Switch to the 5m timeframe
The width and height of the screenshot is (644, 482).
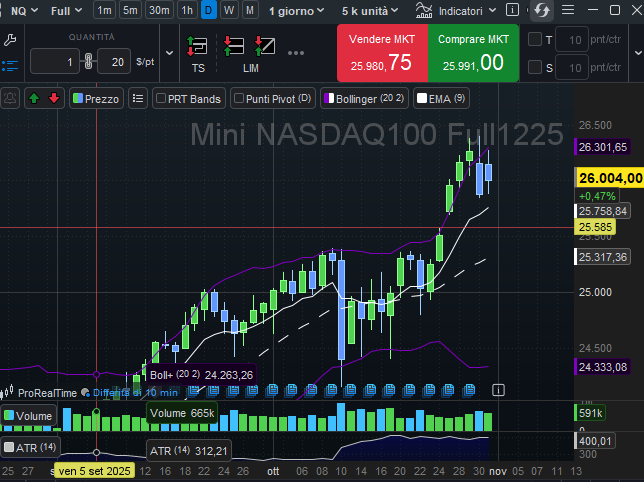(130, 10)
